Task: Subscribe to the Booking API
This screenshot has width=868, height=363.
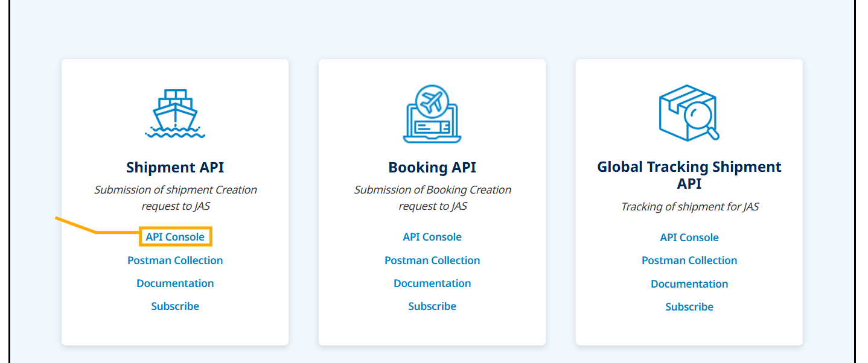Action: [x=432, y=306]
